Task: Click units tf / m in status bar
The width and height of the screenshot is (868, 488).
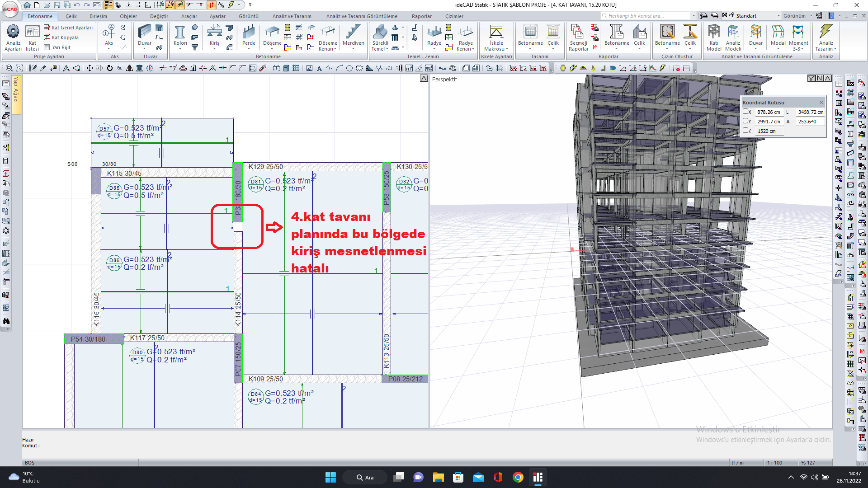Action: click(737, 463)
